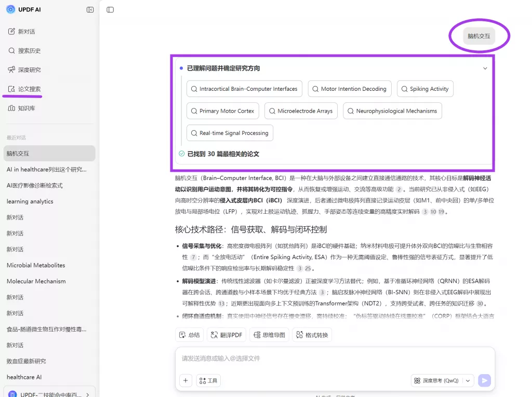
Task: Select the 翻译PDF action
Action: point(225,335)
